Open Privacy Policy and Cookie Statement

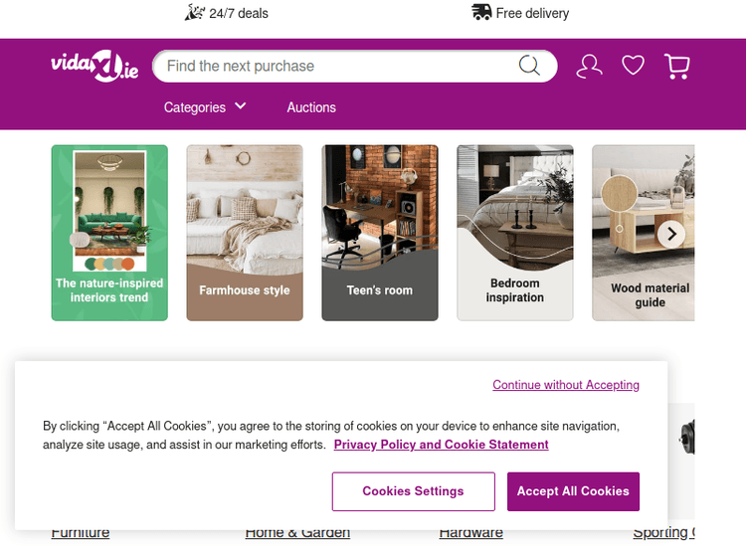[x=441, y=445]
